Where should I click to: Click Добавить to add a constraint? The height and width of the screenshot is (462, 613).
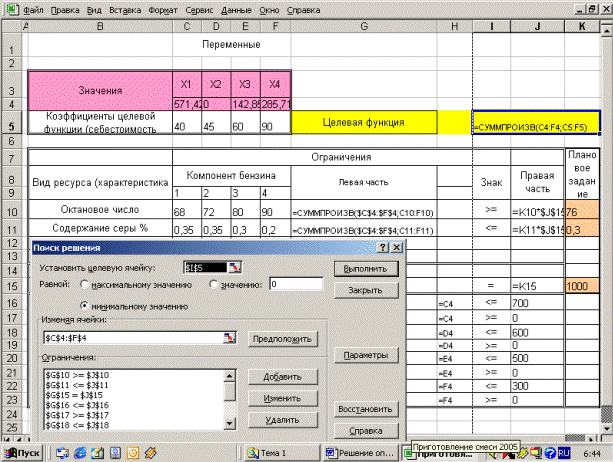pos(283,377)
